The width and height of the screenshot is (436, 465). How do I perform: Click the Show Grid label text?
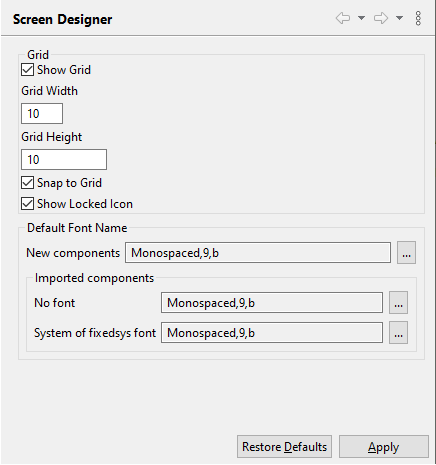pyautogui.click(x=64, y=70)
